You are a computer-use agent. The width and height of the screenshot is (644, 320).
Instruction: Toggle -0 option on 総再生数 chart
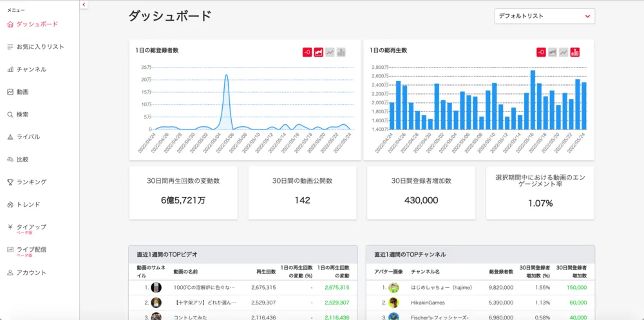541,52
